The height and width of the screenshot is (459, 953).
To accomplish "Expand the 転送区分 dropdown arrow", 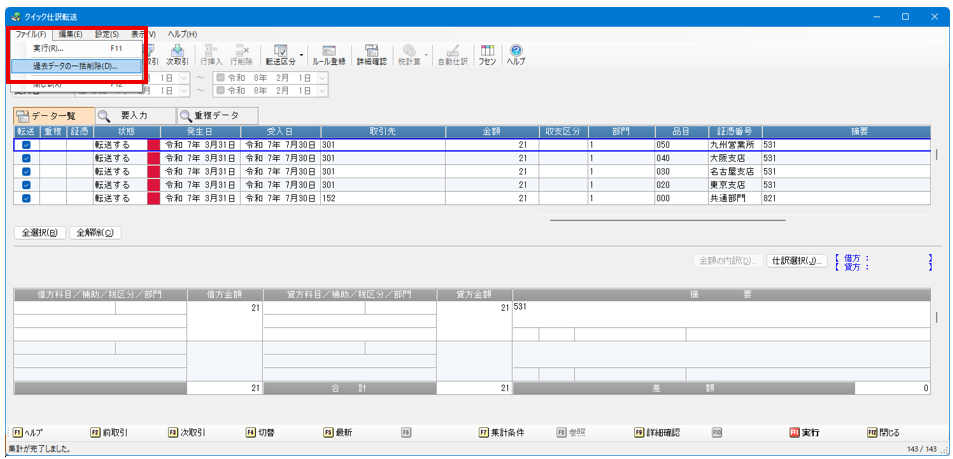I will [x=302, y=54].
